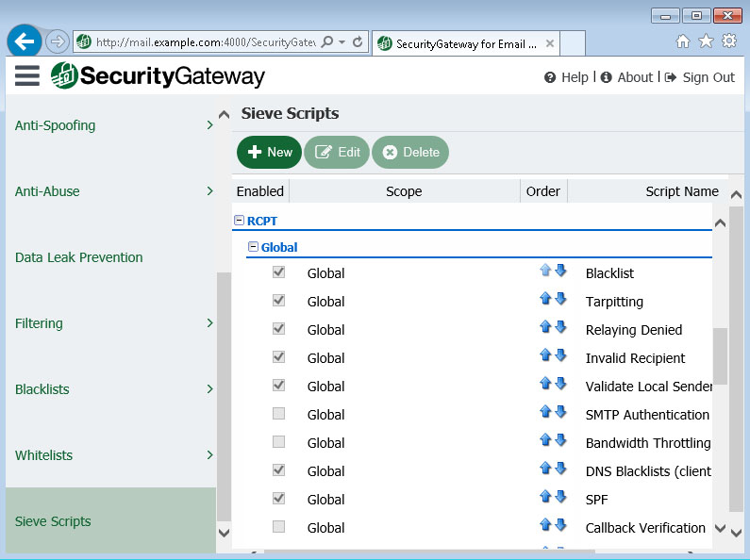750x560 pixels.
Task: Collapse the RCPT script group
Action: (239, 221)
